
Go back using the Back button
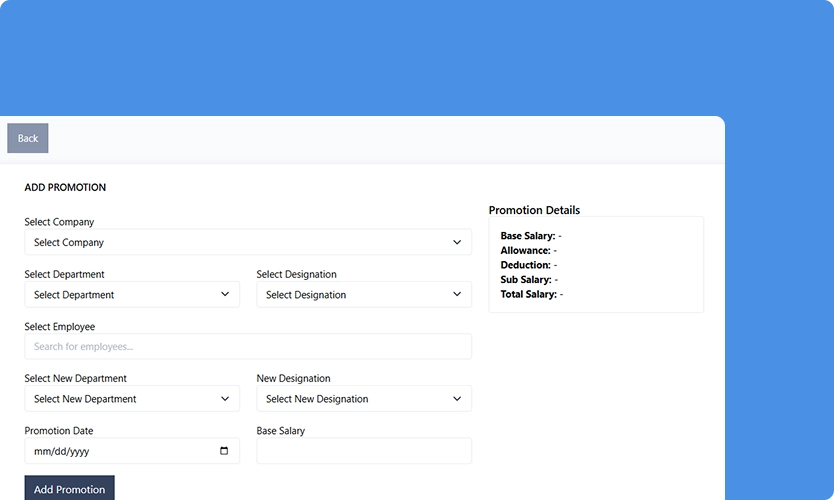28,138
